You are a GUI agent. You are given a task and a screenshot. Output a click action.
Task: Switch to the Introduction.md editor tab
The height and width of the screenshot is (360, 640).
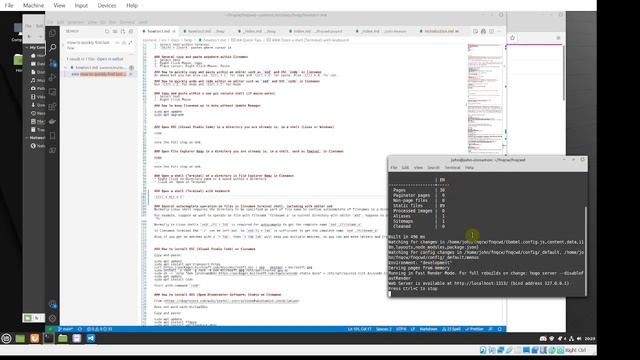point(441,31)
